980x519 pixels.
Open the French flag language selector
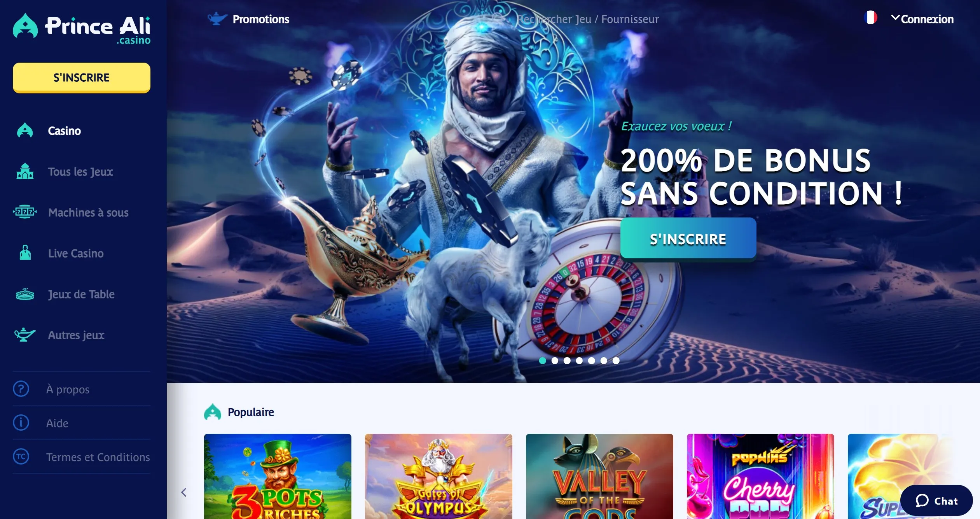[x=870, y=18]
